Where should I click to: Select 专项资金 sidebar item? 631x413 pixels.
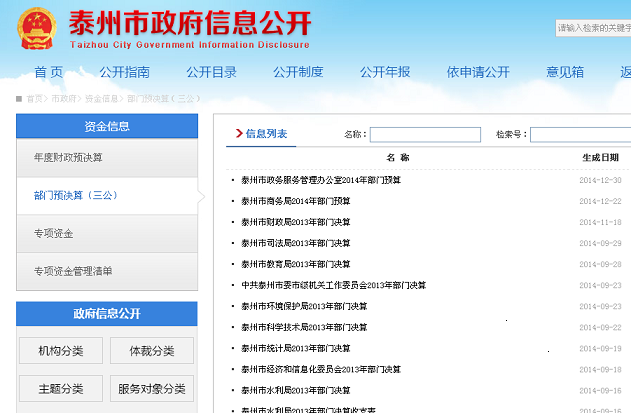54,233
